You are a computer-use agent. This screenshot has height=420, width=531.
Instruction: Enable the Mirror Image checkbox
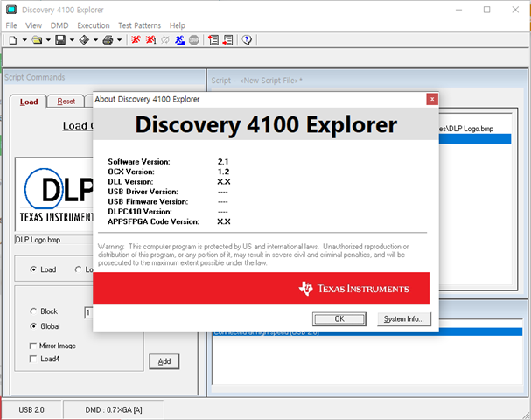coord(33,346)
